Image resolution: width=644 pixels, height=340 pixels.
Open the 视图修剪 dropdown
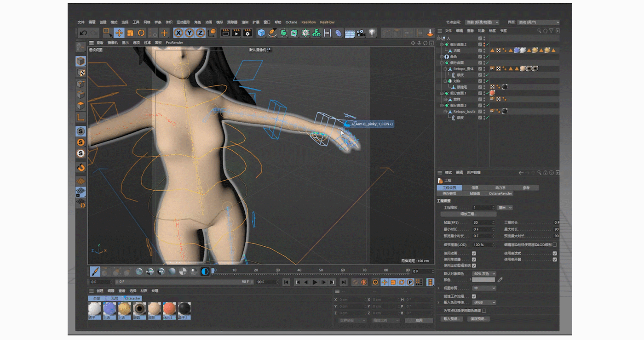[x=484, y=288]
